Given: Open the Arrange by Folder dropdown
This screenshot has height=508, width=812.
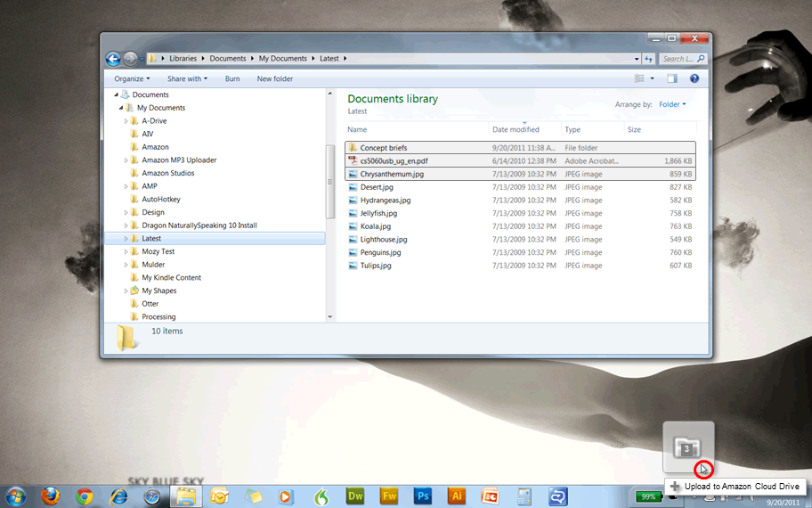Looking at the screenshot, I should pos(672,104).
